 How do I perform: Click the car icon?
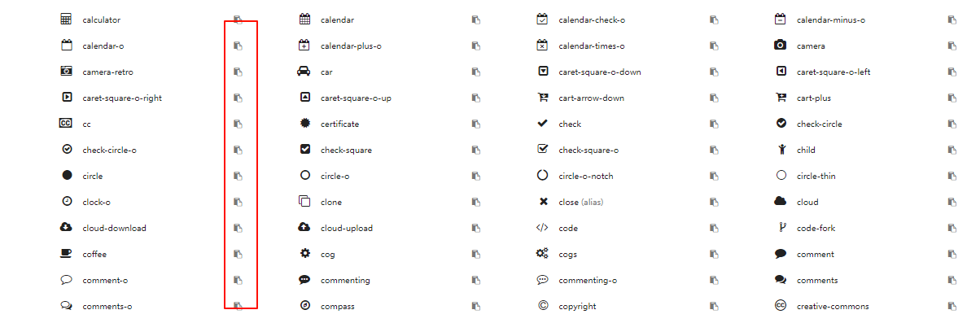tap(304, 72)
